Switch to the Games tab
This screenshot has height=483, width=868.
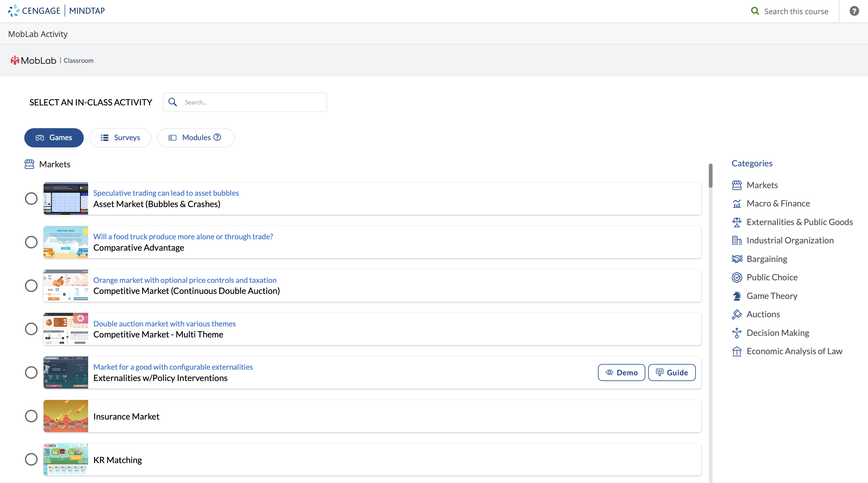pos(54,137)
